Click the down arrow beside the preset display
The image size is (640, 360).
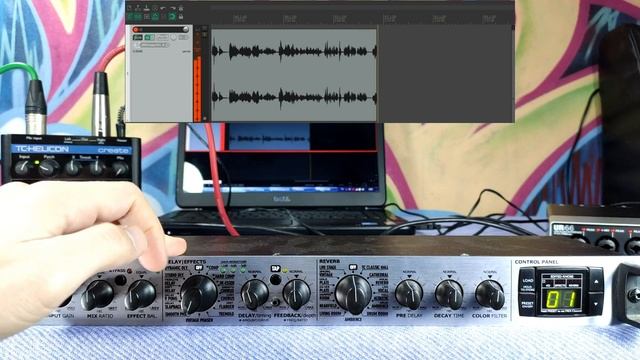pyautogui.click(x=596, y=304)
